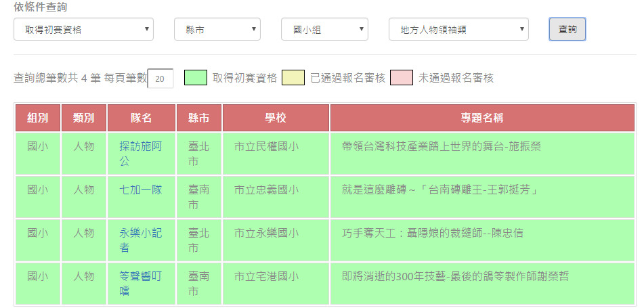644x308 pixels.
Task: Select the 巧手奪天工 project title cell
Action: (x=433, y=234)
